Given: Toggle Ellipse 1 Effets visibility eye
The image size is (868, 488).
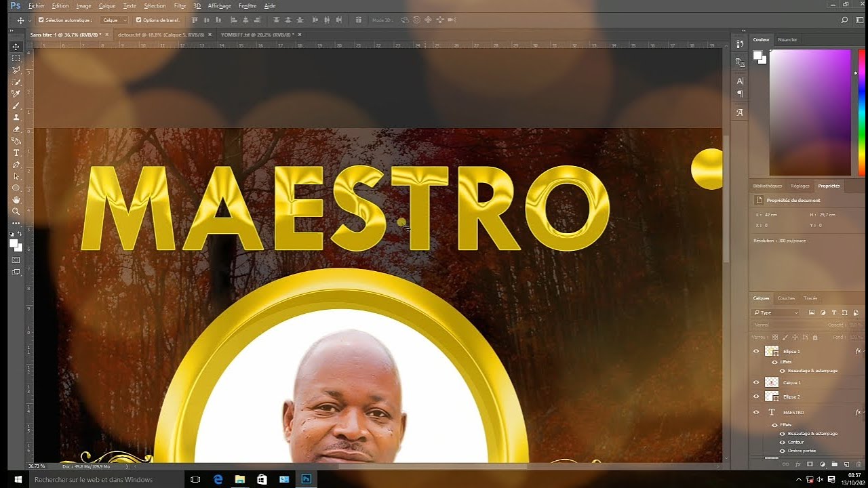Looking at the screenshot, I should pyautogui.click(x=774, y=362).
